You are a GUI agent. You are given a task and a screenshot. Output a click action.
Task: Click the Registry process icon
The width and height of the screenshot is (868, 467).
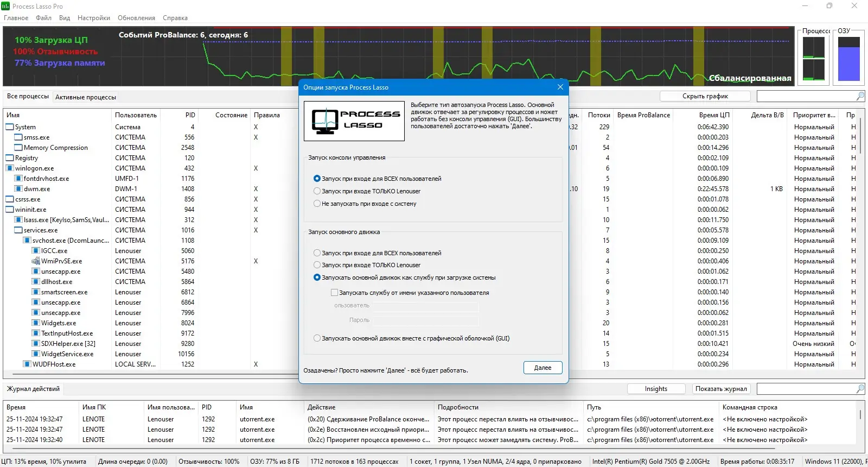click(x=10, y=158)
